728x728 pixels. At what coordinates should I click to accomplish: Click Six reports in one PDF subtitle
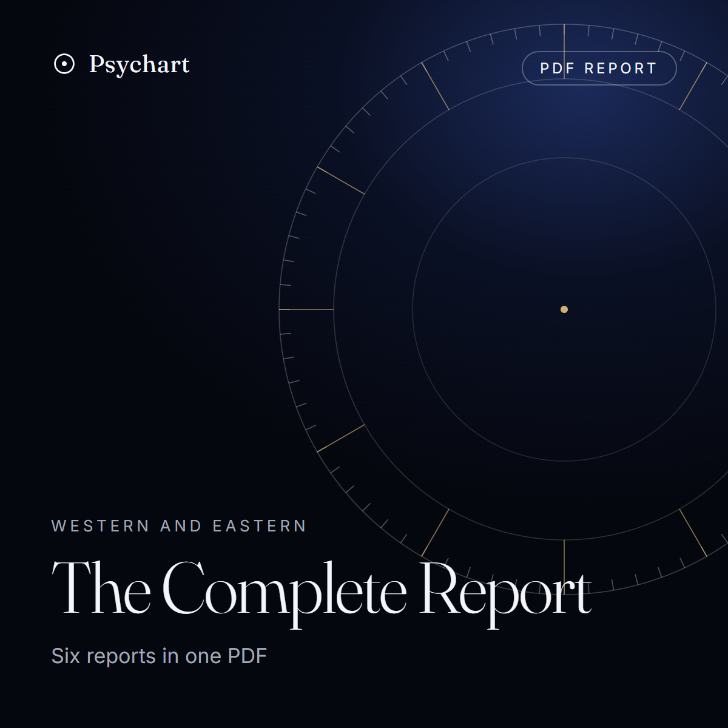(159, 656)
